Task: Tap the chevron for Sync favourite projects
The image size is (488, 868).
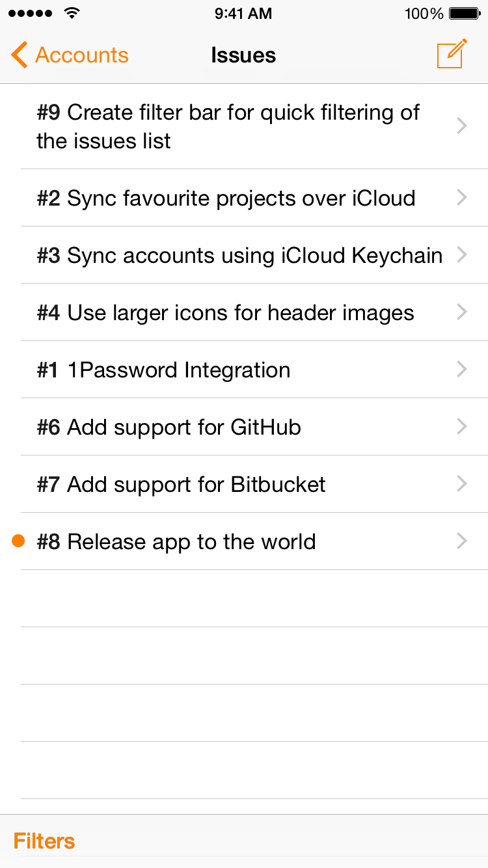Action: 462,198
